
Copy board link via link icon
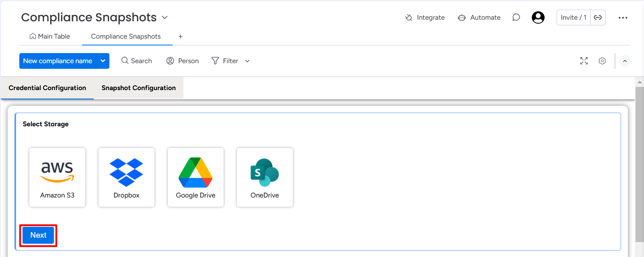pos(598,17)
